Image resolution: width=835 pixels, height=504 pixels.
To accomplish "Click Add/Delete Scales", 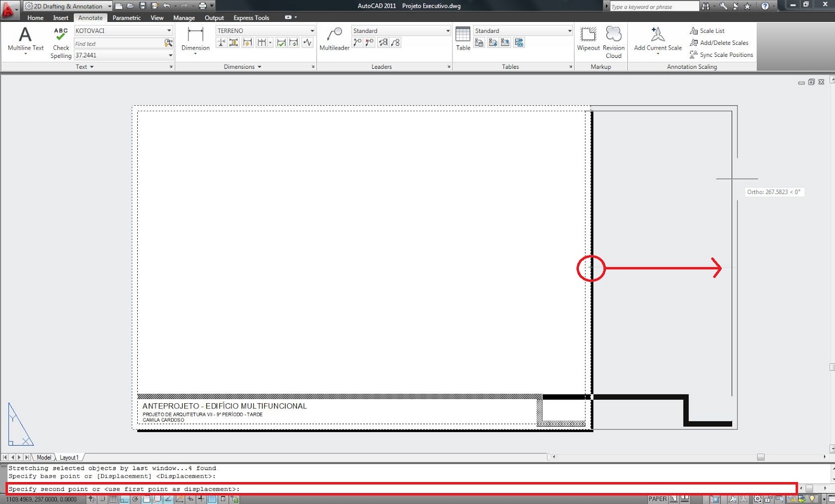I will [x=719, y=43].
